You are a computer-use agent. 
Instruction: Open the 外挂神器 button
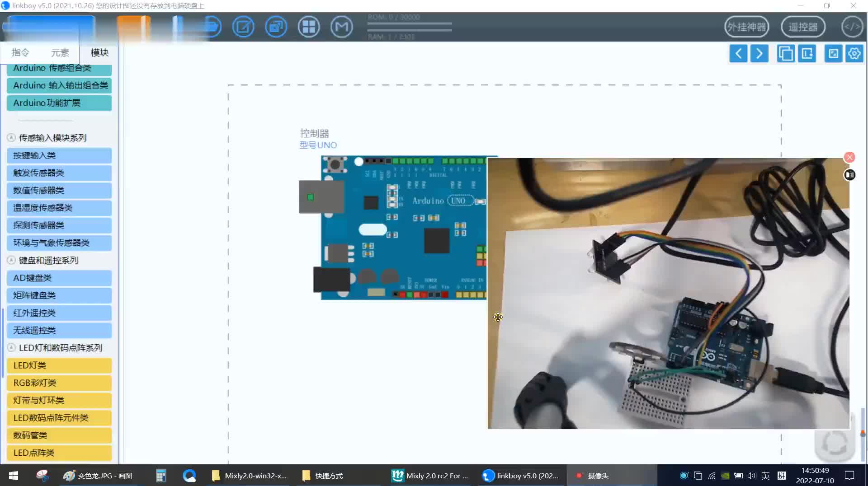click(746, 27)
